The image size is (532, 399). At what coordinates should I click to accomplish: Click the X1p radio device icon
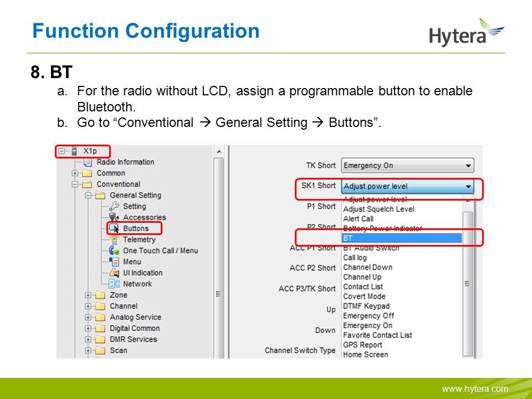75,151
